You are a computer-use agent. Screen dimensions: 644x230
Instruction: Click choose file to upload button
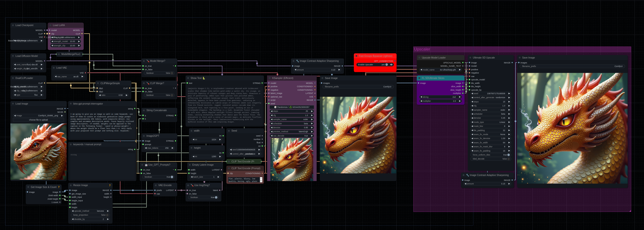38,120
